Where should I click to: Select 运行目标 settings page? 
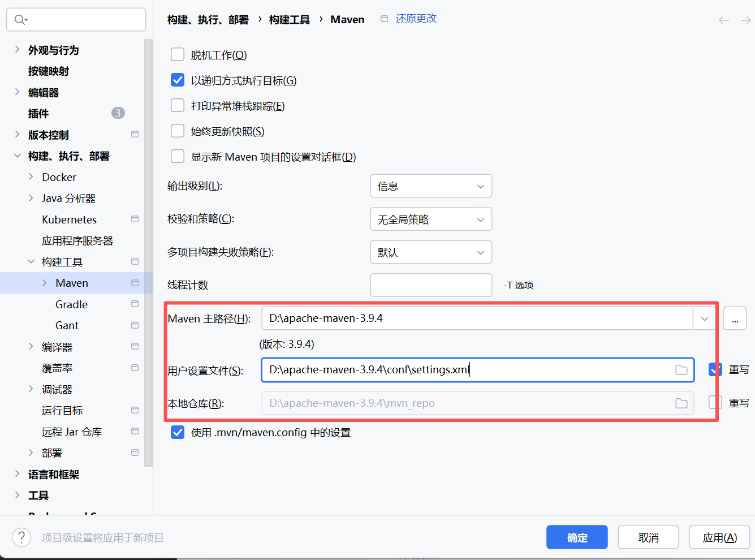62,411
